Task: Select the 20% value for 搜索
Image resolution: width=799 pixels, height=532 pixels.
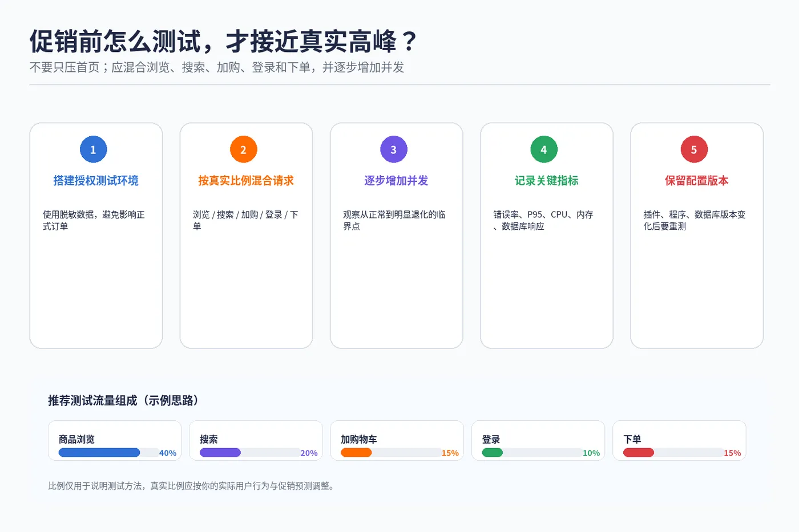Action: point(309,453)
